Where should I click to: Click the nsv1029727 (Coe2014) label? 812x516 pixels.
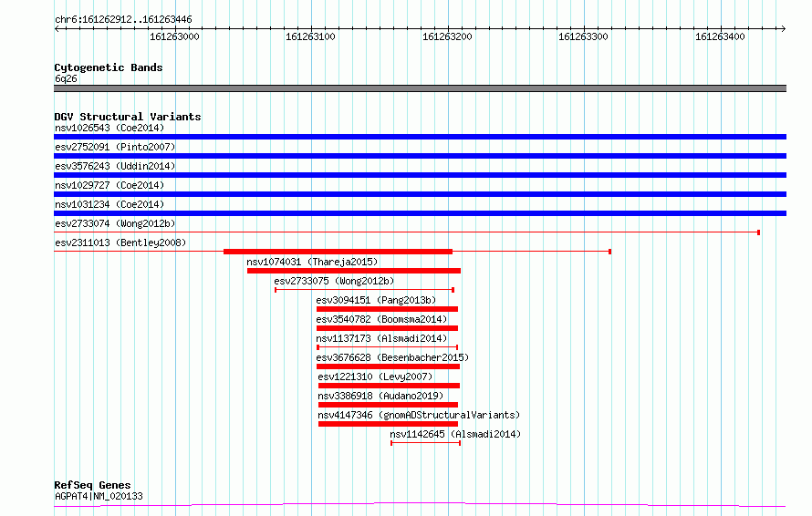pyautogui.click(x=109, y=185)
